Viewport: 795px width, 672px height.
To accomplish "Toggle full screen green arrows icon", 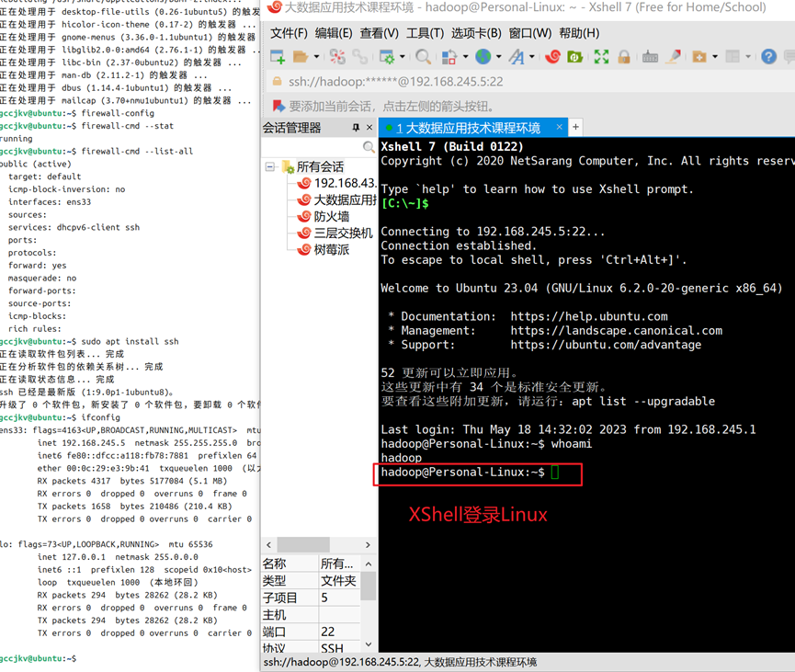I will [601, 57].
